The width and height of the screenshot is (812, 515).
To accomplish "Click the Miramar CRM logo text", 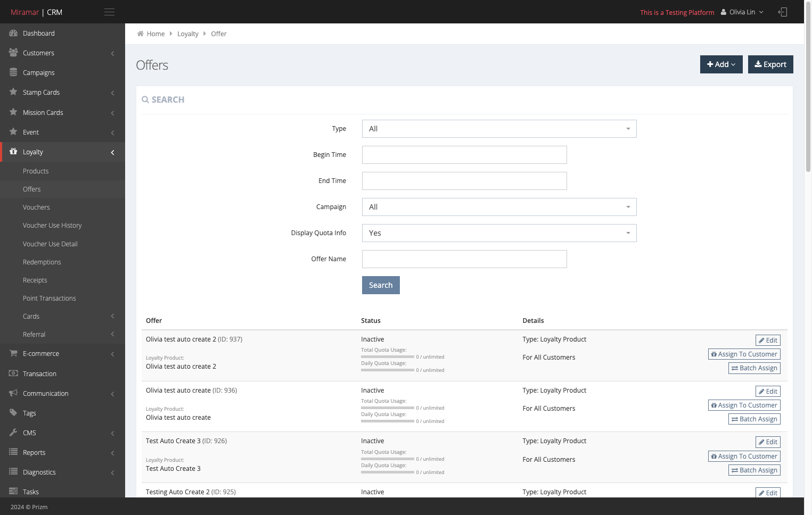I will [36, 12].
